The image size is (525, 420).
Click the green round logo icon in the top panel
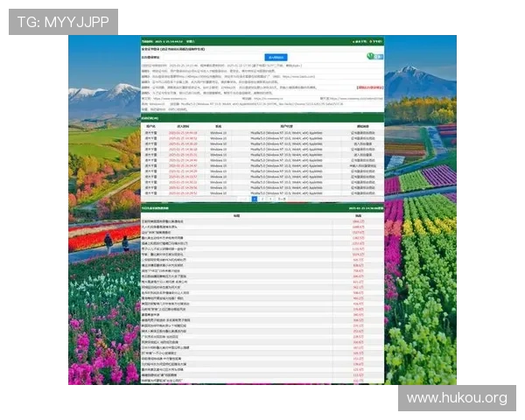(371, 56)
